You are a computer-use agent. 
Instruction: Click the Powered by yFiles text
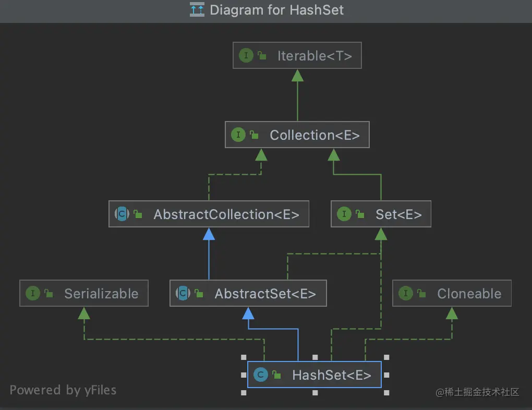63,390
